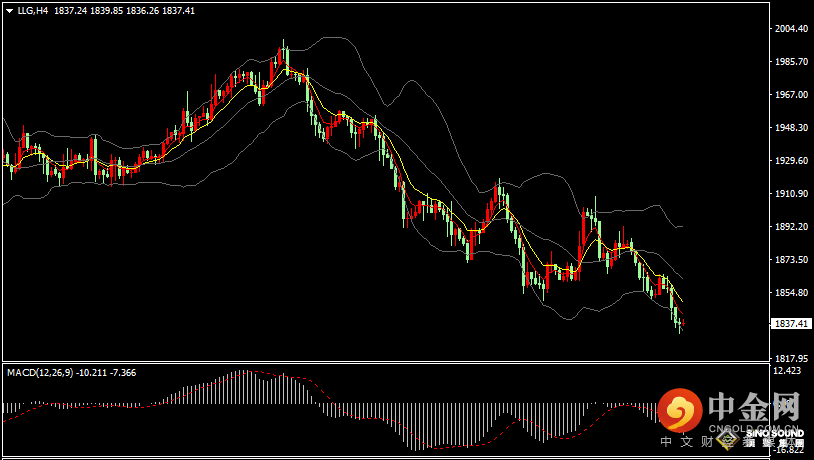Click the 1892.20 price axis label
The height and width of the screenshot is (460, 814).
792,227
